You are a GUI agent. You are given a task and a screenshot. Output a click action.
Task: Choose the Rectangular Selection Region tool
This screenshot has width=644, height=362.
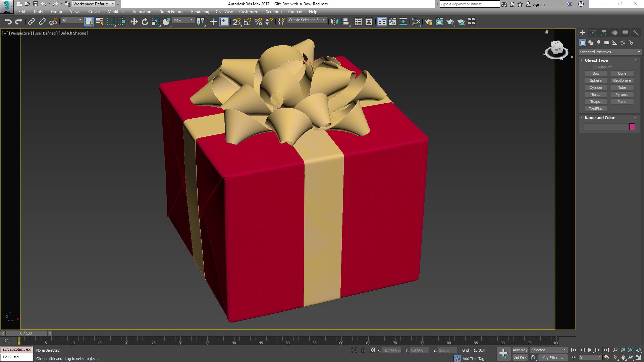111,22
